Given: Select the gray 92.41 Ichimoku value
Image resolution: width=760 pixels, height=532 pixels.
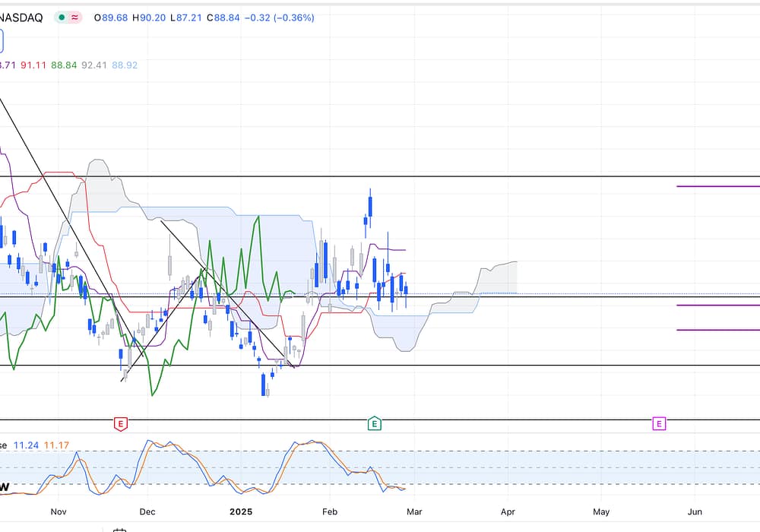Looking at the screenshot, I should pyautogui.click(x=93, y=65).
